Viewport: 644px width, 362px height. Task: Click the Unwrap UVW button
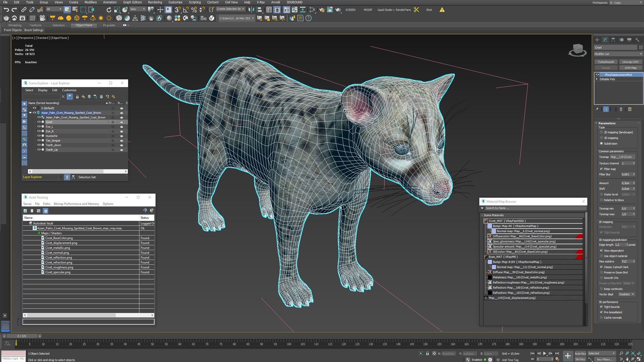(631, 62)
